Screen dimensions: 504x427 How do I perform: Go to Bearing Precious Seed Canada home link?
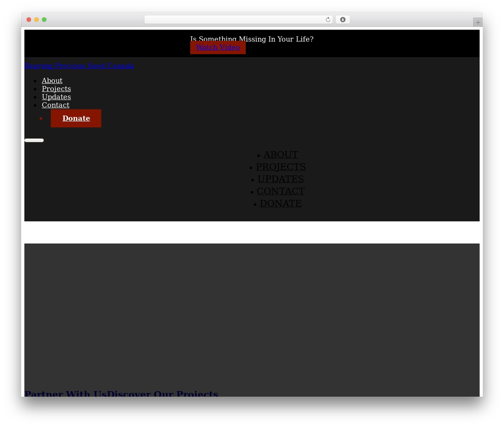(x=79, y=66)
